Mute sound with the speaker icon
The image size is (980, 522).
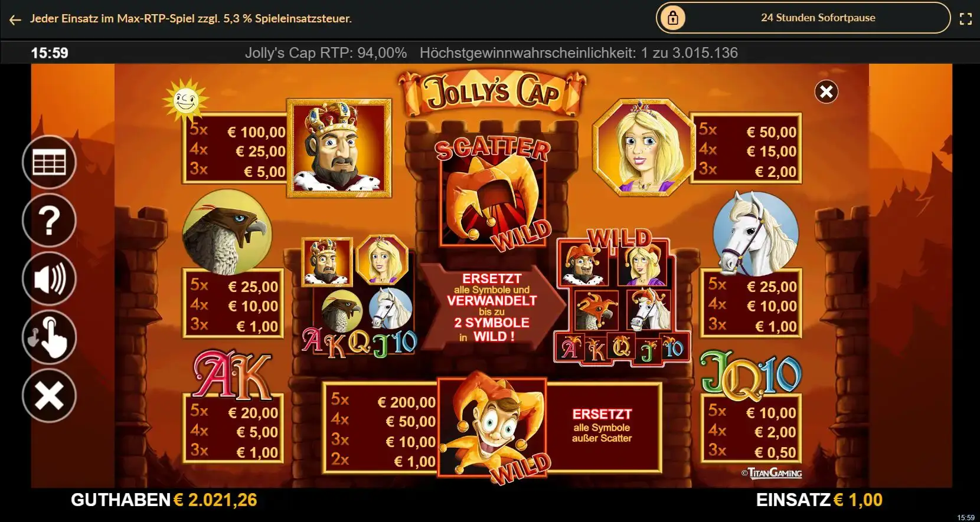49,279
